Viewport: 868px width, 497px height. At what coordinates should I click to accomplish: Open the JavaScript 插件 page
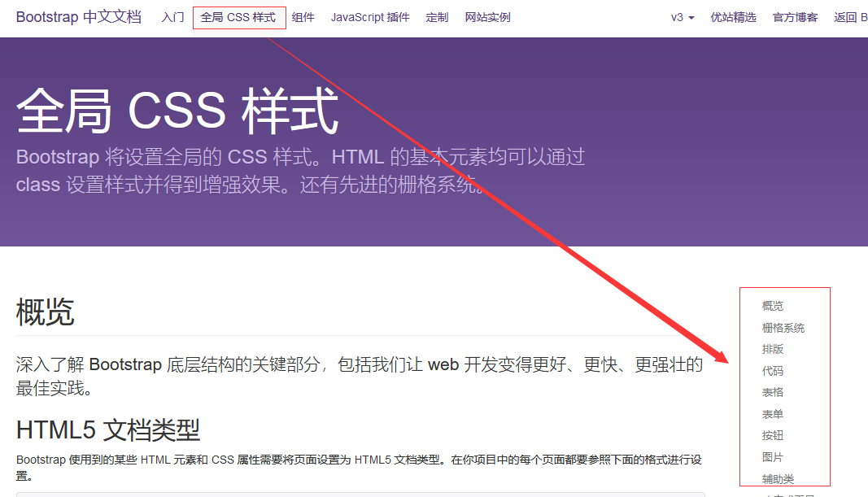coord(370,17)
